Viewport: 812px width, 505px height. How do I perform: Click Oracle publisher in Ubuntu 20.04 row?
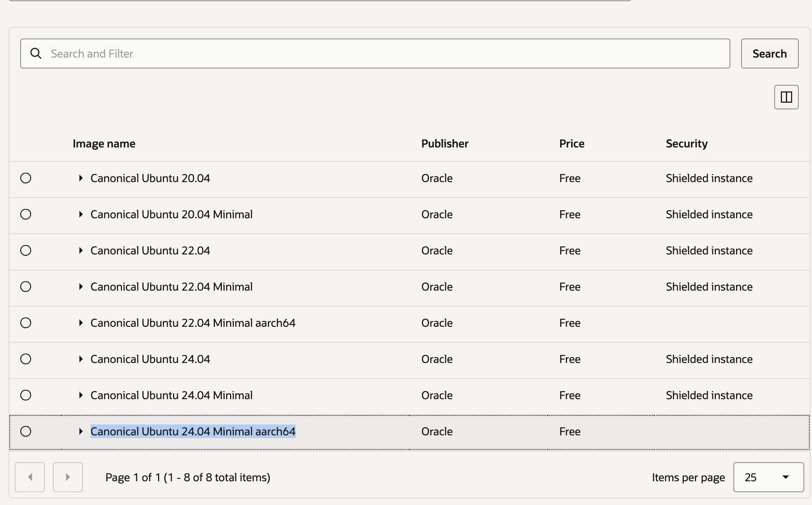point(437,178)
